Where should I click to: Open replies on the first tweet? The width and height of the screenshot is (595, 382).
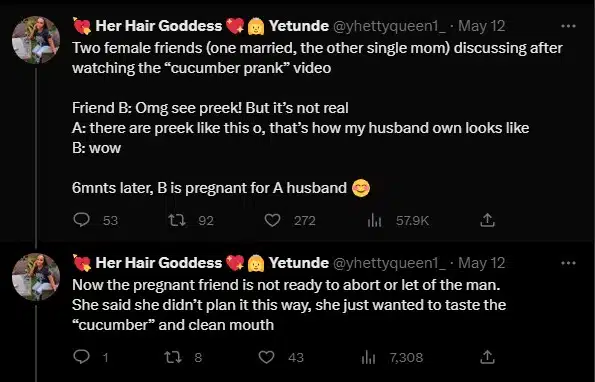pos(81,220)
